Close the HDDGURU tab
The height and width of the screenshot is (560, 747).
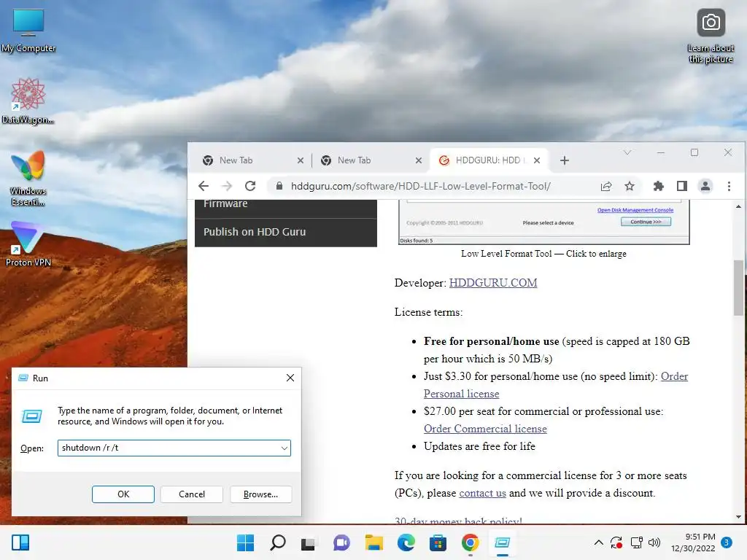click(x=537, y=160)
